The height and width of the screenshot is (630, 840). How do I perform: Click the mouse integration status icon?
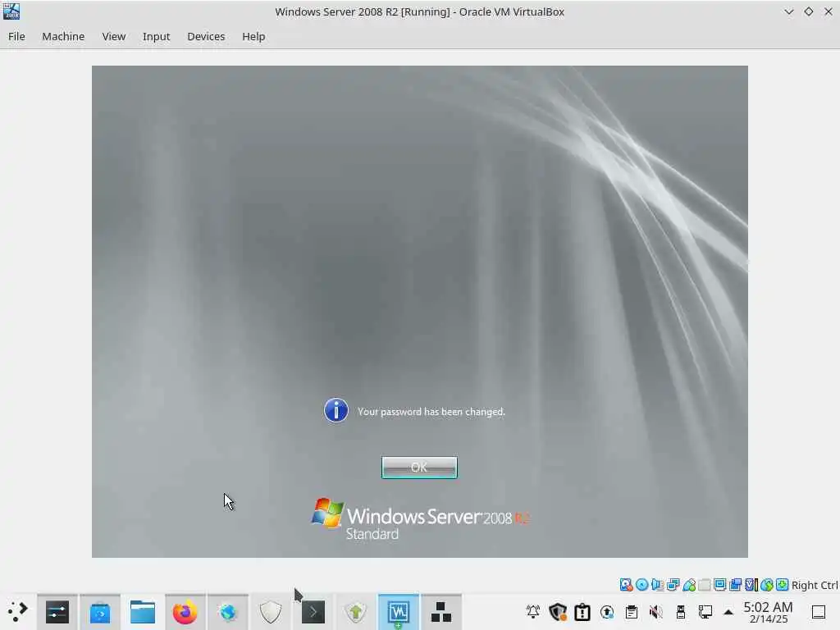[x=767, y=584]
